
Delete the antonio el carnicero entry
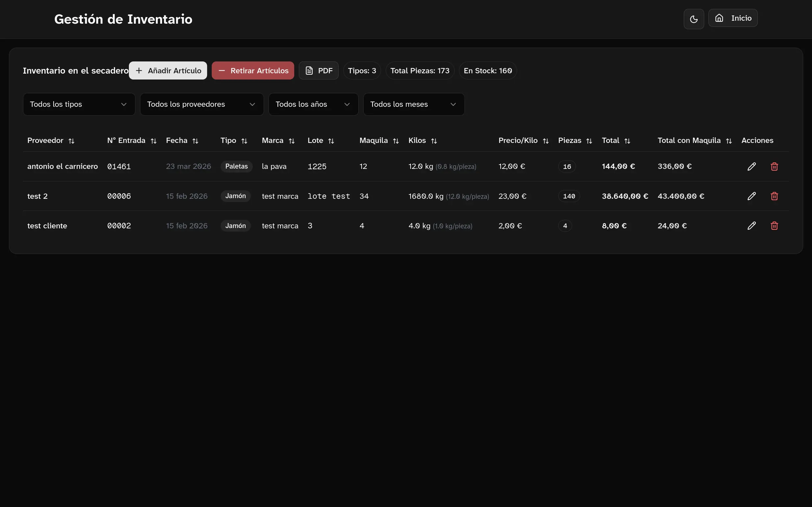coord(774,166)
